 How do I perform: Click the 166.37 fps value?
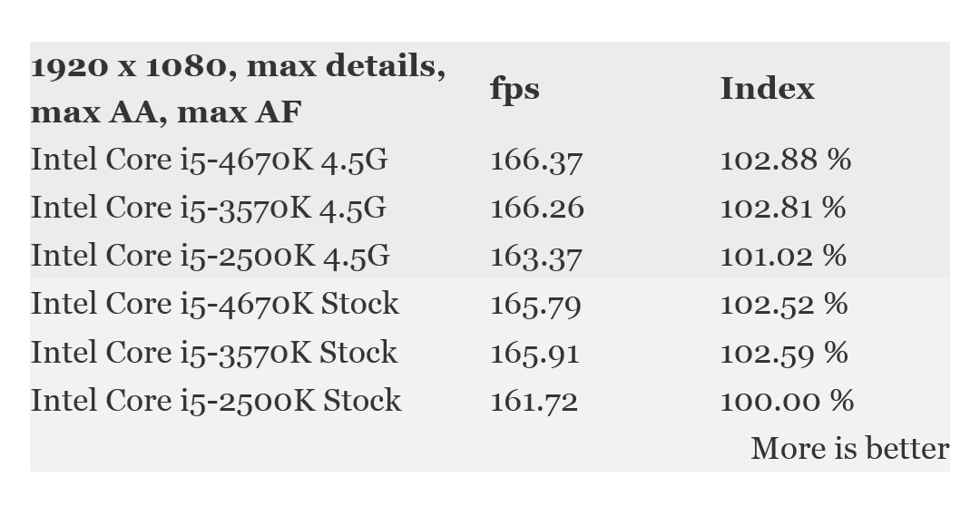tap(535, 161)
